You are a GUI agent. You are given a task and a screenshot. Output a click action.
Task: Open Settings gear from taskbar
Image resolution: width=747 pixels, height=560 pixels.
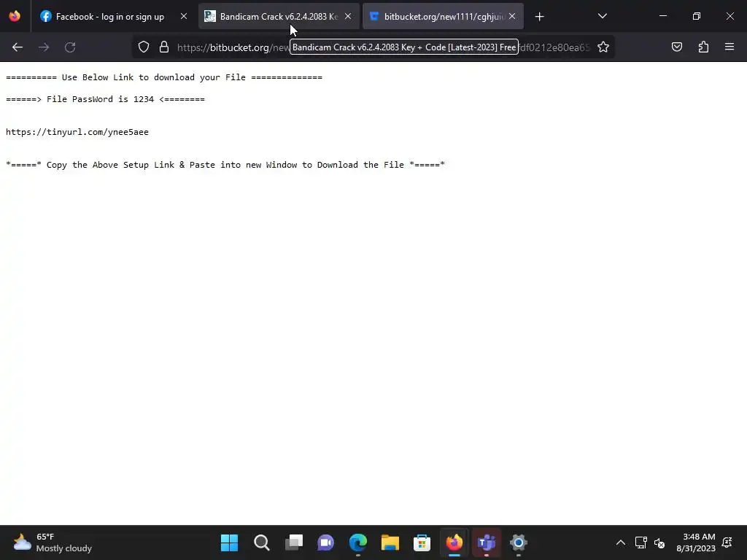tap(519, 542)
